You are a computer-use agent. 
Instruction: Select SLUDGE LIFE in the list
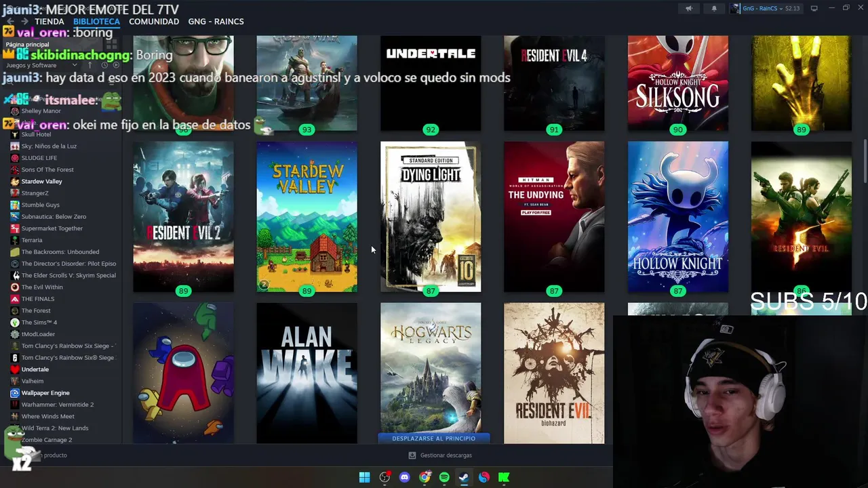[39, 158]
